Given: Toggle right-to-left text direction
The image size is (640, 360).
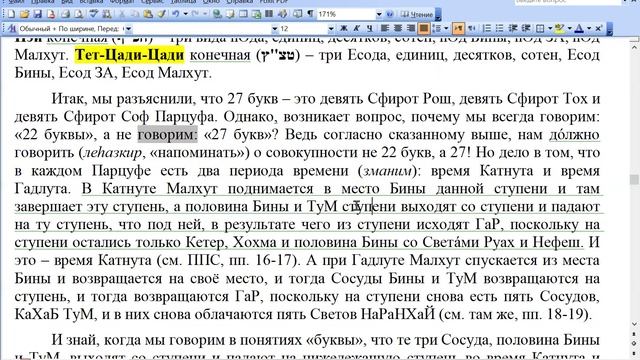Looking at the screenshot, I should click(x=471, y=28).
